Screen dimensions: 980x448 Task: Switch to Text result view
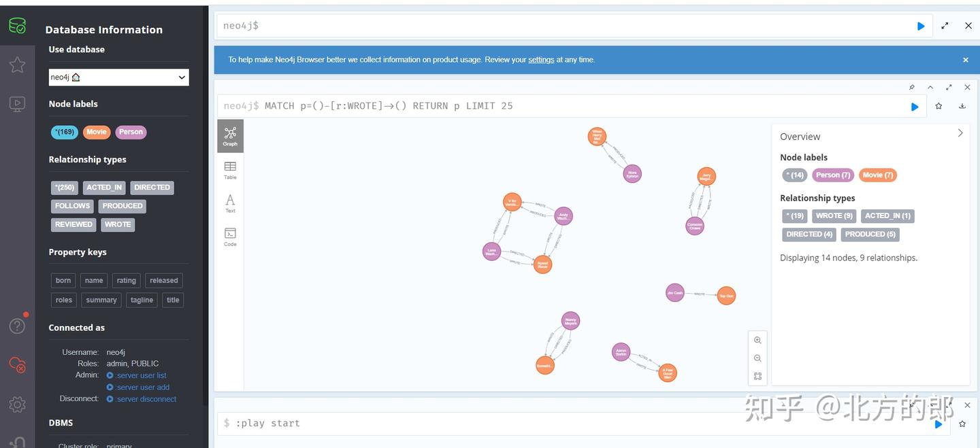click(229, 201)
